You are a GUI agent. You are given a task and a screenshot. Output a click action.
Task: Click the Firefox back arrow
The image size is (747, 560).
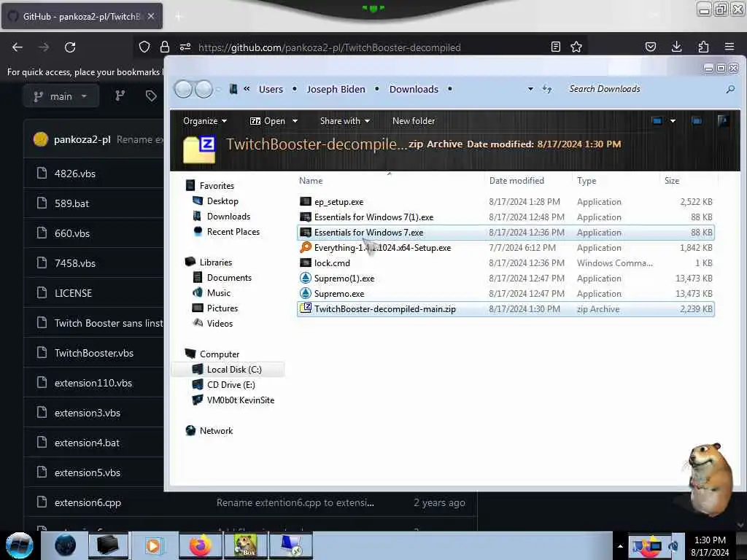(18, 47)
